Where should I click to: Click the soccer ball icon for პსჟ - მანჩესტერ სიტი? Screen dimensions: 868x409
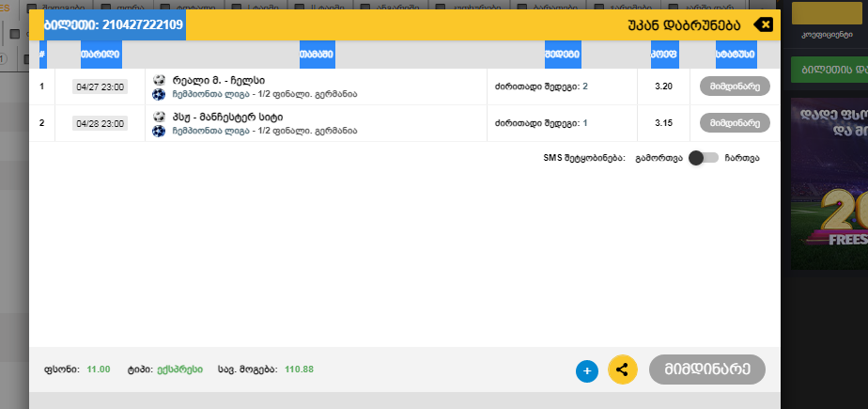tap(159, 117)
